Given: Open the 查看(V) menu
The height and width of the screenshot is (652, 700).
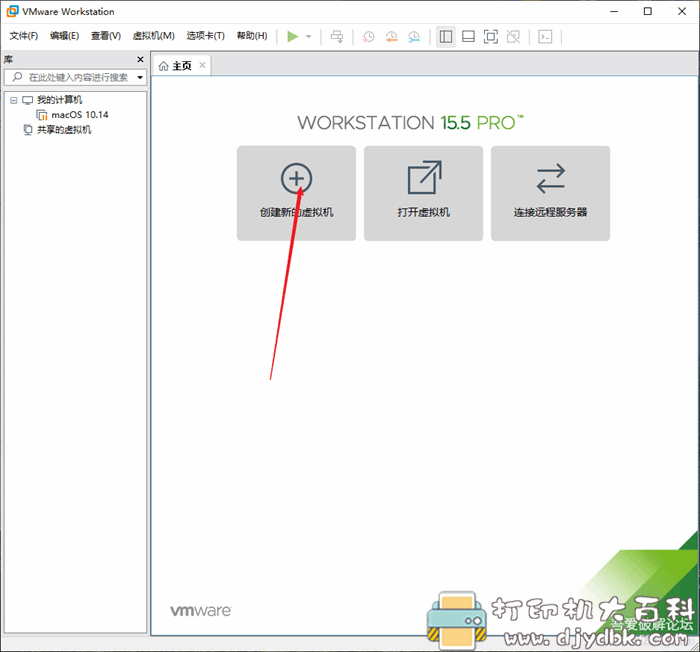Looking at the screenshot, I should (106, 36).
